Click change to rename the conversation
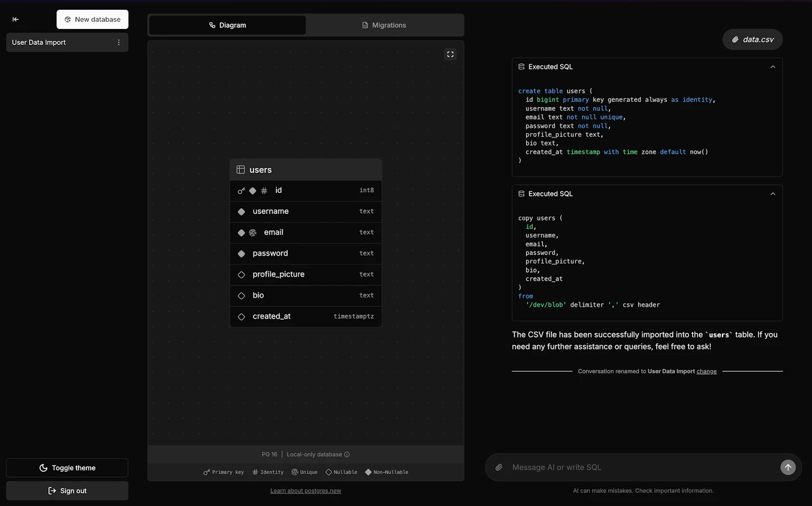The width and height of the screenshot is (812, 506). tap(706, 371)
